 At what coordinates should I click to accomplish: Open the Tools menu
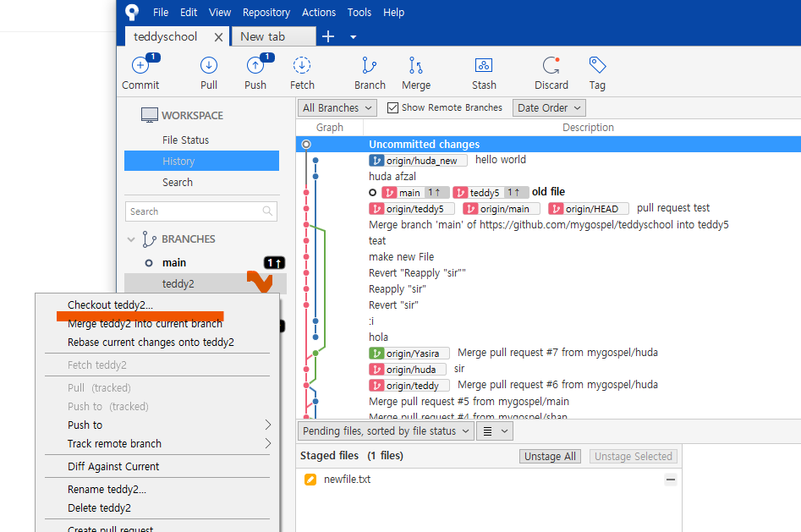point(359,13)
